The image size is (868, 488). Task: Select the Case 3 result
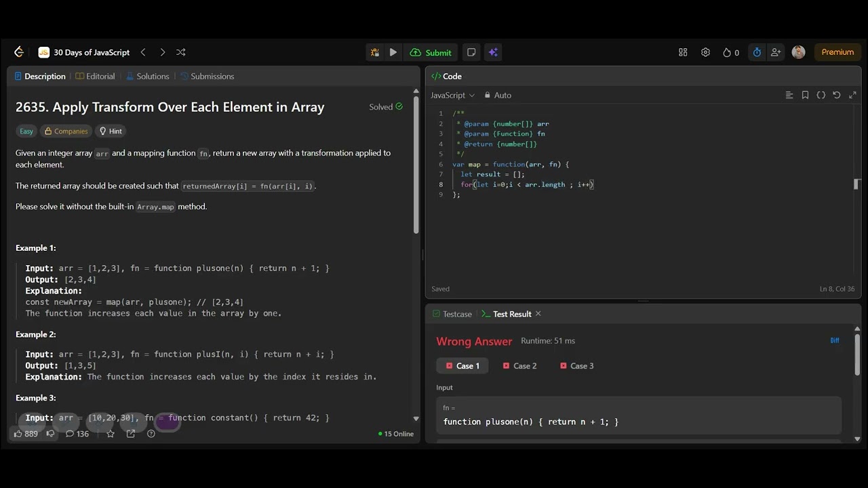[576, 366]
